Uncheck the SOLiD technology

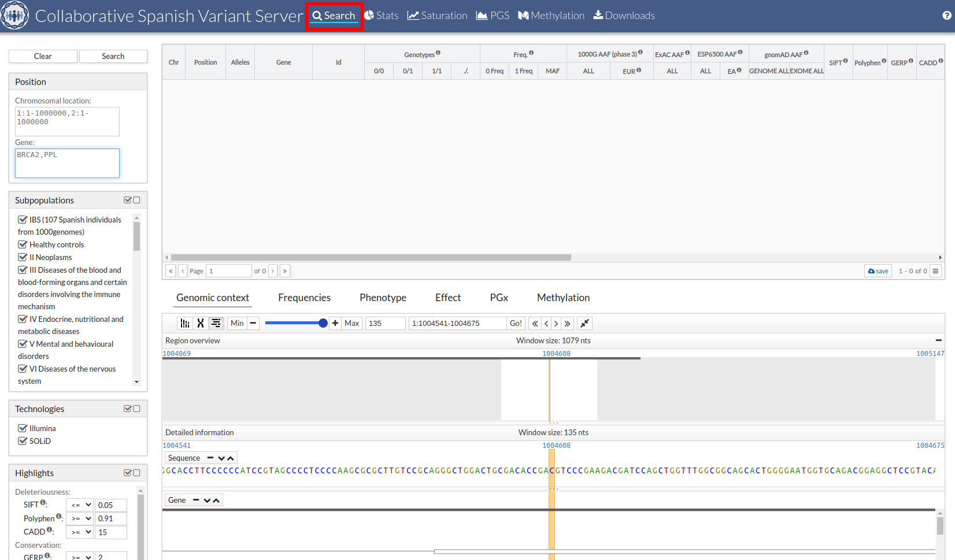pyautogui.click(x=23, y=441)
